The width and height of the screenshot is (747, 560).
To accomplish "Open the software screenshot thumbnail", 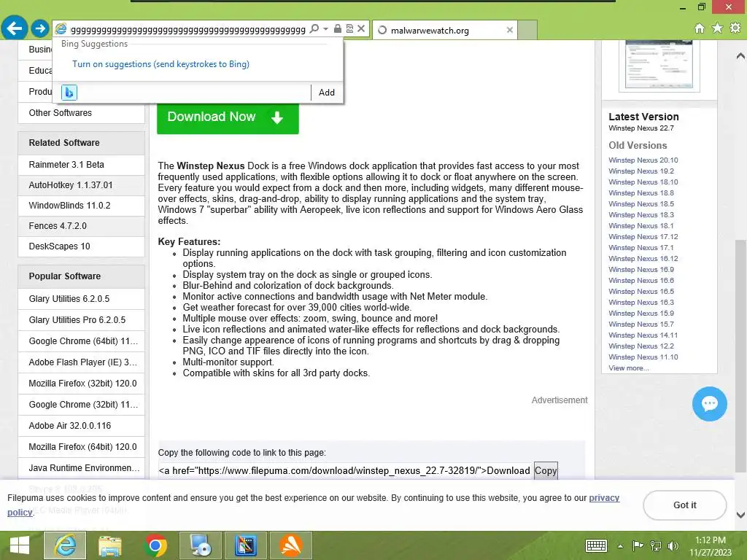I will coord(659,66).
